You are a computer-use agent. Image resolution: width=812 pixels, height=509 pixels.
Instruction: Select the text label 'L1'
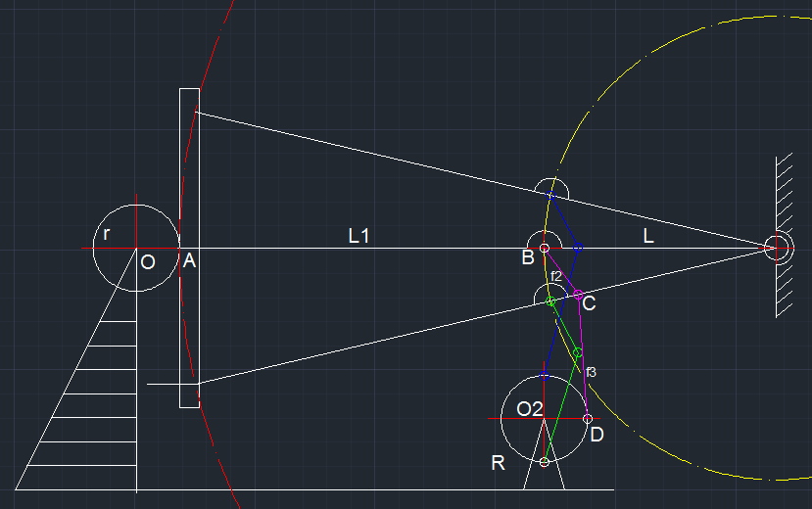click(x=358, y=236)
